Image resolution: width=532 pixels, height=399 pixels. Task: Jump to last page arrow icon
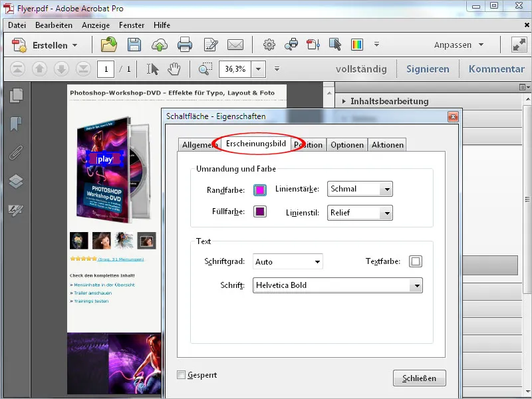tap(83, 69)
